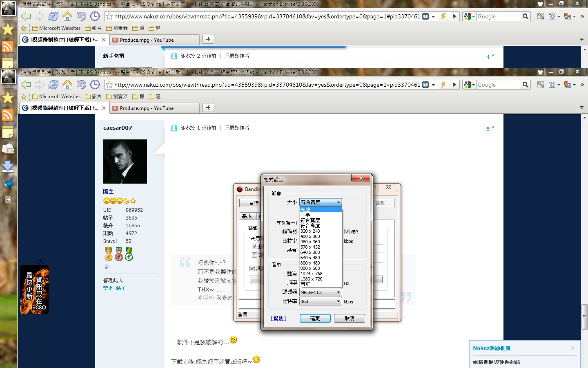Open the sticky note icon in lower sidebar
The width and height of the screenshot is (588, 368).
point(8,132)
